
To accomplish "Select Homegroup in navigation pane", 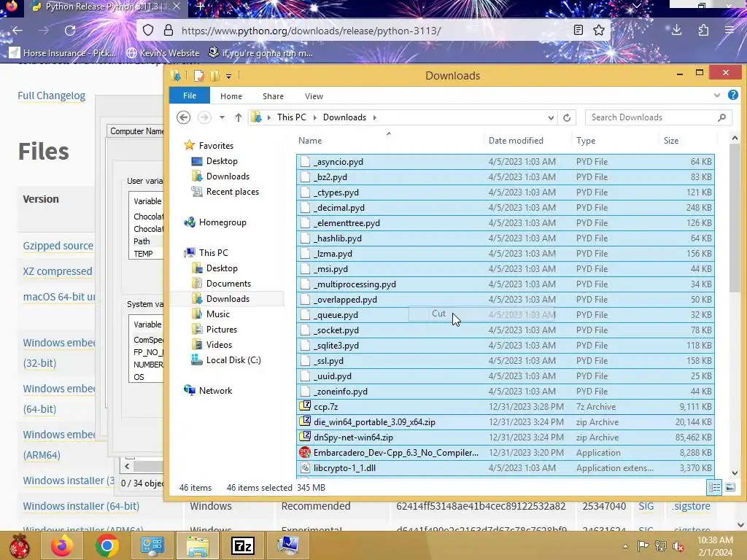I will (222, 222).
